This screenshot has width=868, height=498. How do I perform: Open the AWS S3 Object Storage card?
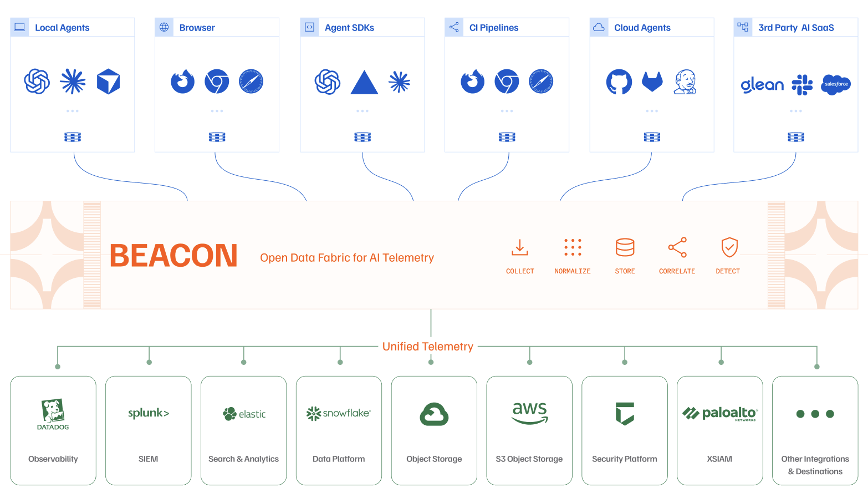pos(529,430)
